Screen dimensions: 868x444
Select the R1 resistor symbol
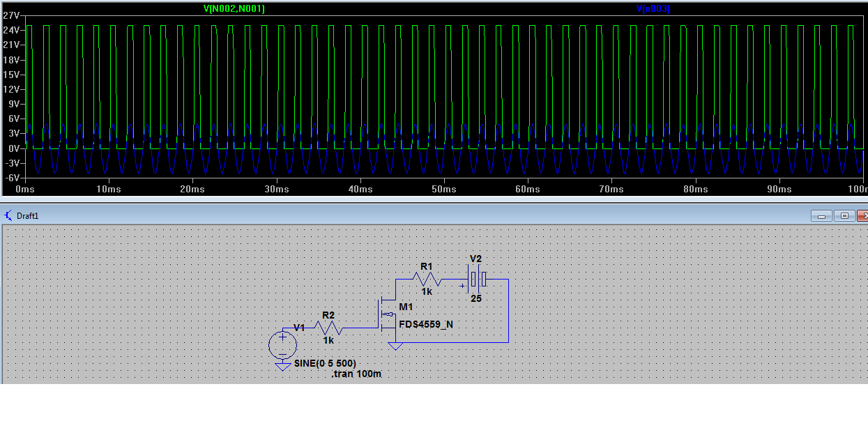pos(427,279)
